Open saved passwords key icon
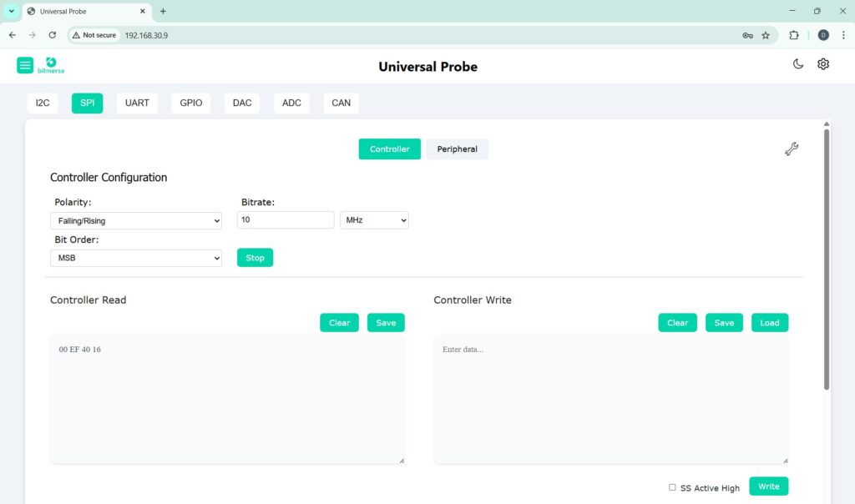 pyautogui.click(x=747, y=35)
